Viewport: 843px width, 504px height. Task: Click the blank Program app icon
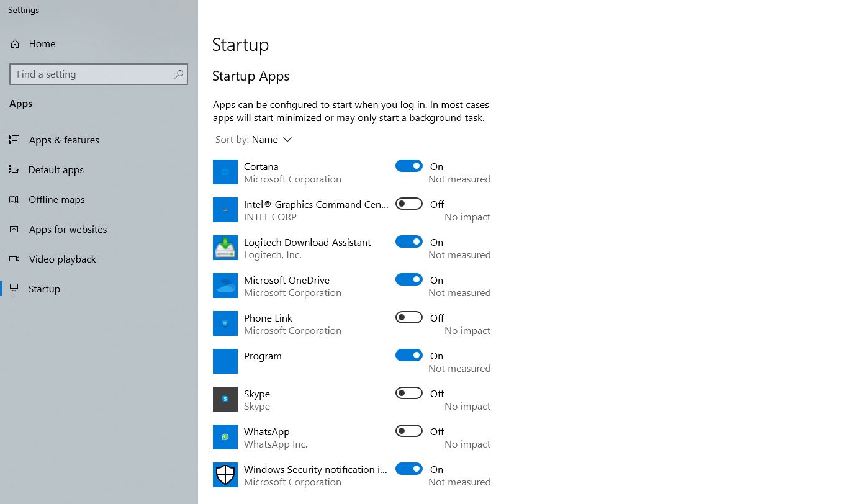[x=225, y=361]
